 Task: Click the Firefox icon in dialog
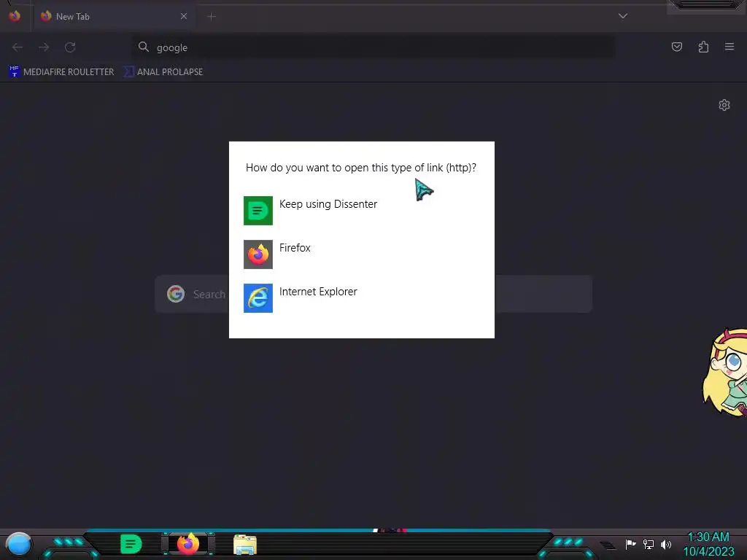(x=258, y=254)
